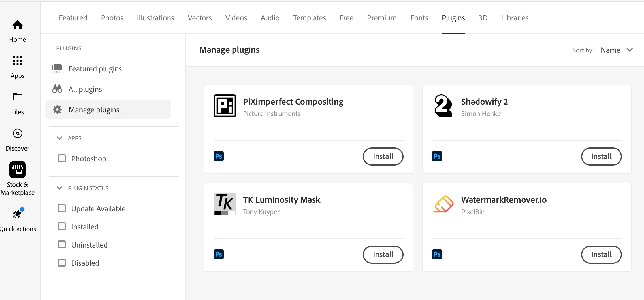Click the Tony Kuyper developer name
This screenshot has height=300, width=644.
tap(261, 212)
